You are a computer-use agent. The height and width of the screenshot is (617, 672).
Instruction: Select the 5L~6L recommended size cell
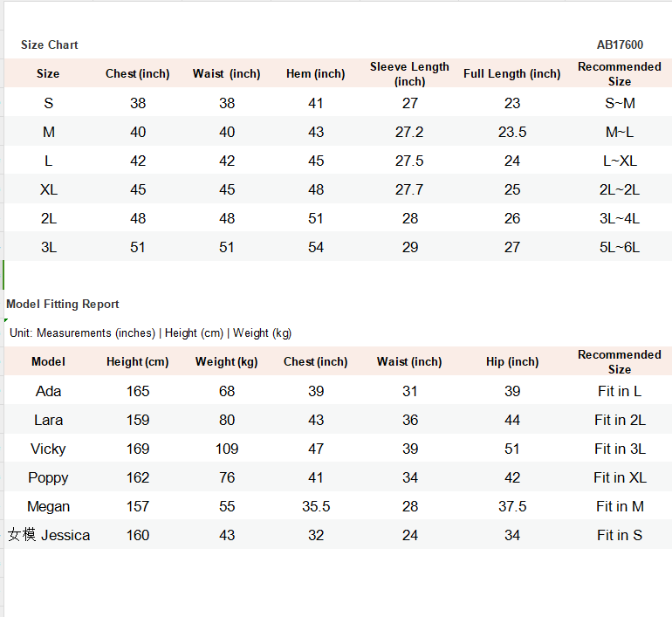(x=620, y=247)
